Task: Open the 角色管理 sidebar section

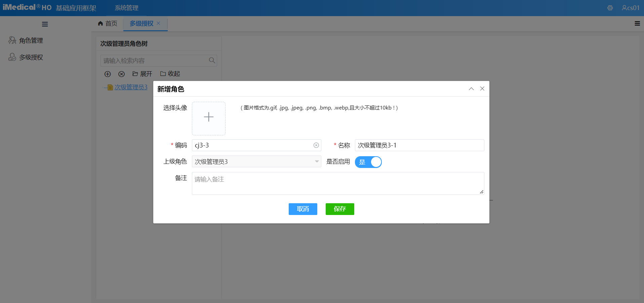Action: 31,40
